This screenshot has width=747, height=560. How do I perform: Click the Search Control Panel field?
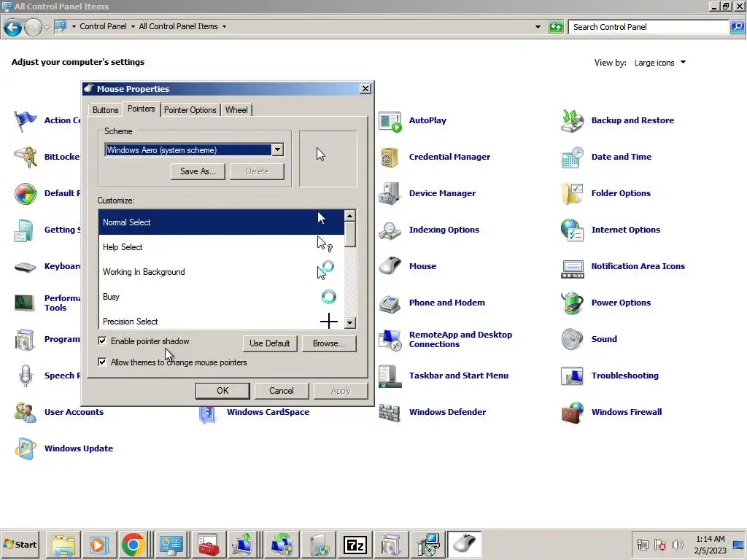coord(649,27)
